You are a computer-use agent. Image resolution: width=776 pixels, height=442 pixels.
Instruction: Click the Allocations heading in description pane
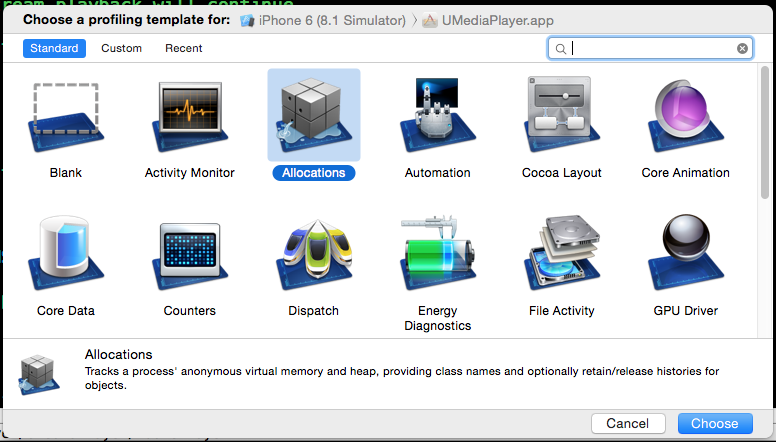click(x=119, y=354)
